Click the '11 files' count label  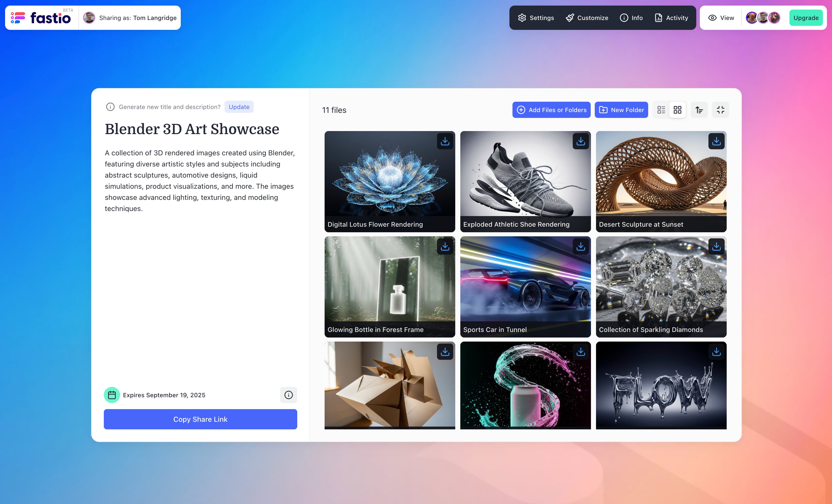click(x=334, y=110)
